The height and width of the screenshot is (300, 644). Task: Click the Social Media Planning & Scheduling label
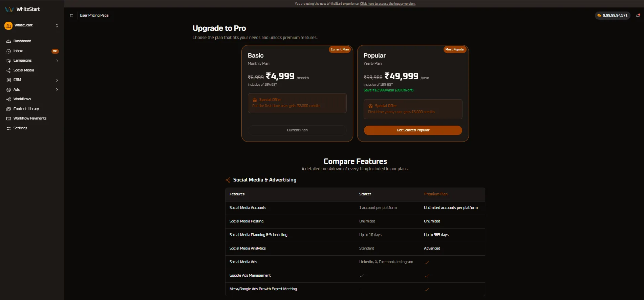[258, 235]
